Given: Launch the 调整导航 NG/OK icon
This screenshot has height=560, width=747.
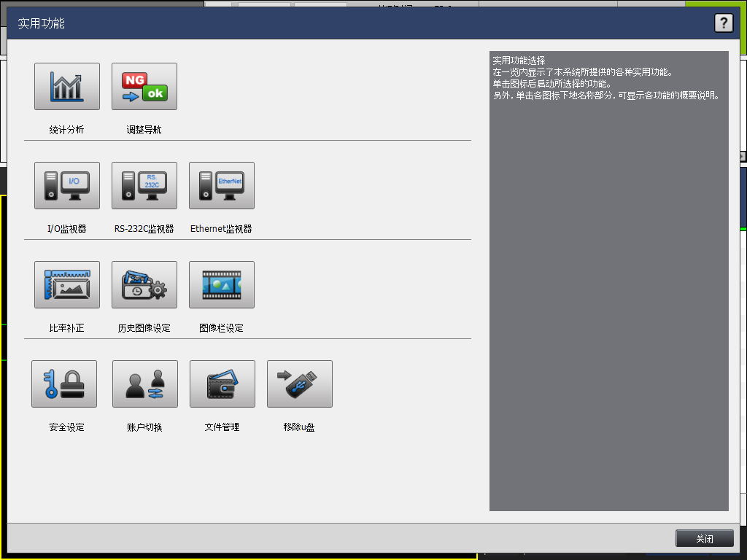Looking at the screenshot, I should coord(144,87).
